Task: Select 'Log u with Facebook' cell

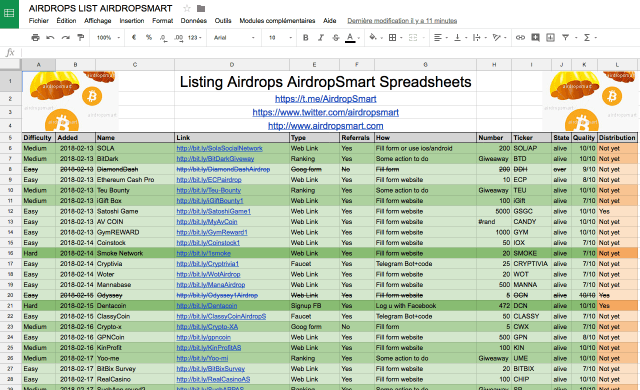Action: (x=425, y=306)
